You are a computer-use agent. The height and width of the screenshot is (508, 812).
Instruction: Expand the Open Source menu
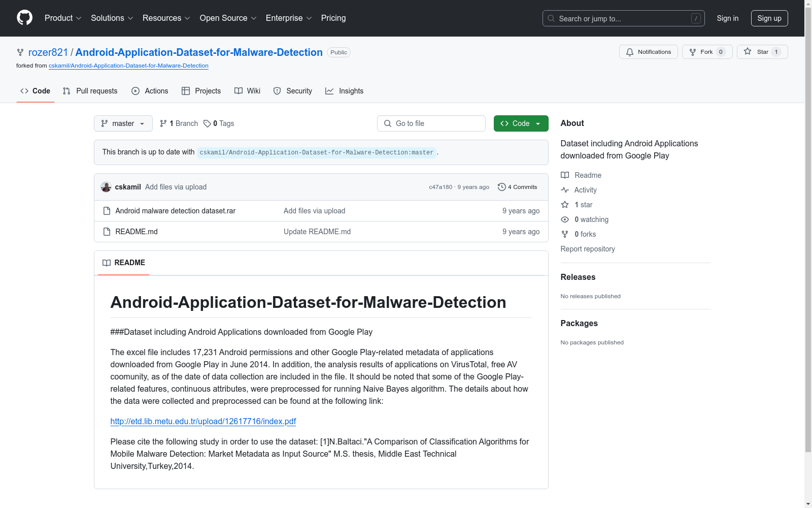[x=228, y=18]
